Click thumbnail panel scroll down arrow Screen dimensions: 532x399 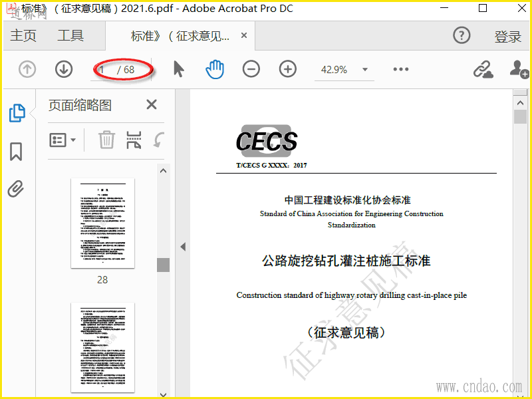click(163, 394)
